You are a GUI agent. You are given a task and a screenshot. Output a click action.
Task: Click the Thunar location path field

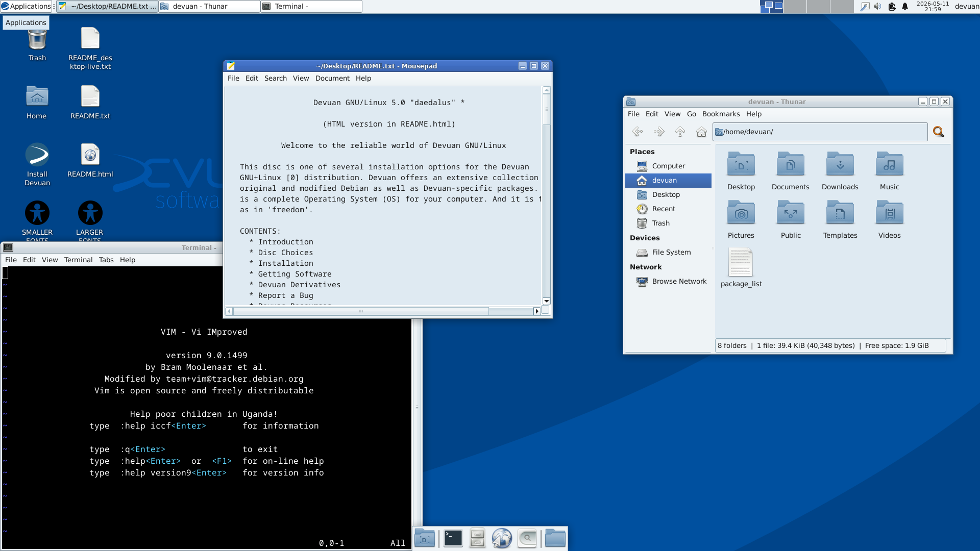(x=820, y=132)
